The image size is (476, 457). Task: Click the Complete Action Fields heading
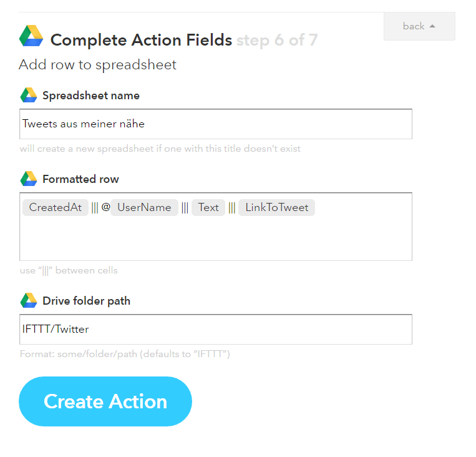141,40
